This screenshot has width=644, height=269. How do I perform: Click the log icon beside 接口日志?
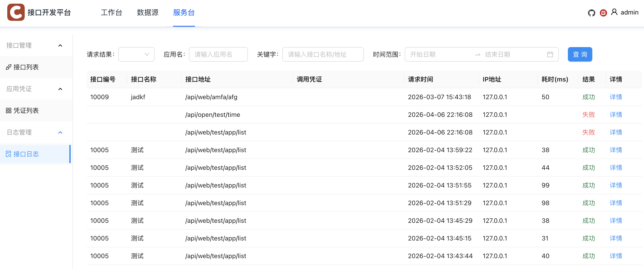point(9,154)
